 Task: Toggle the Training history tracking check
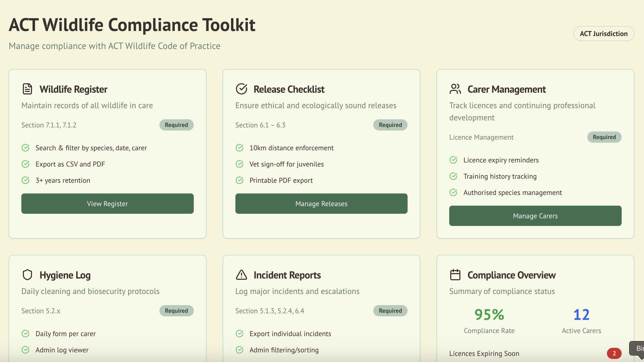454,176
